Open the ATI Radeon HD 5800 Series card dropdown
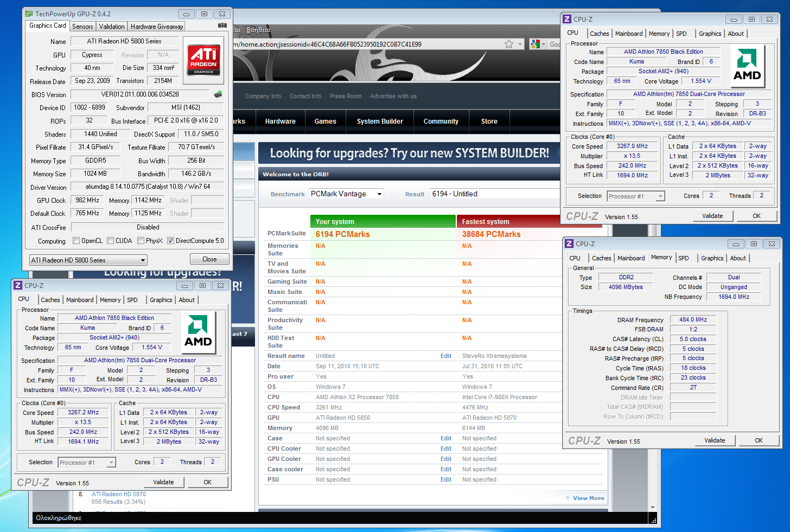 point(88,260)
